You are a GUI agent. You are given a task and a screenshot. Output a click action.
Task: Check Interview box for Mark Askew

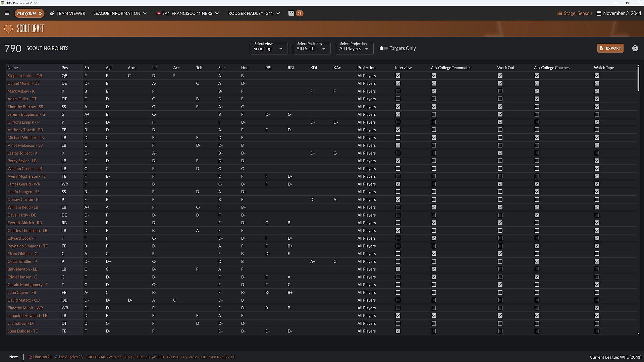398,91
